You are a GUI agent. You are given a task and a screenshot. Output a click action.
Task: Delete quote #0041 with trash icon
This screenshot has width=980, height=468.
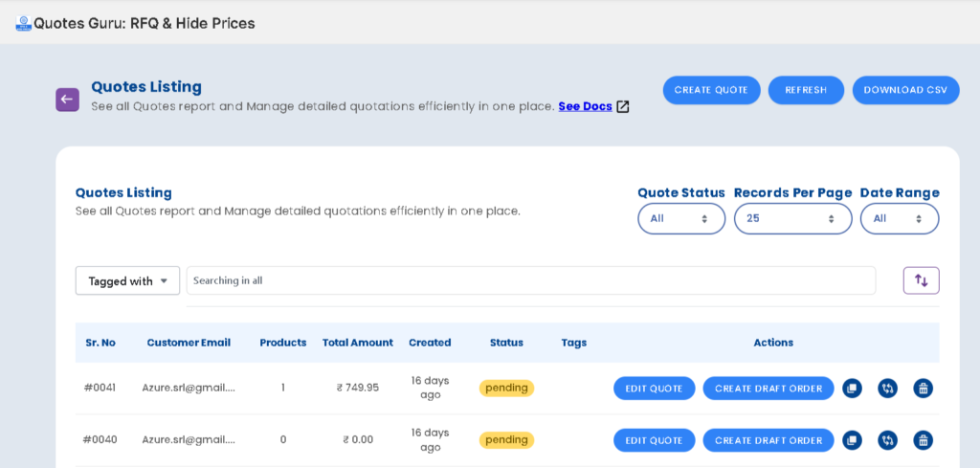point(923,389)
